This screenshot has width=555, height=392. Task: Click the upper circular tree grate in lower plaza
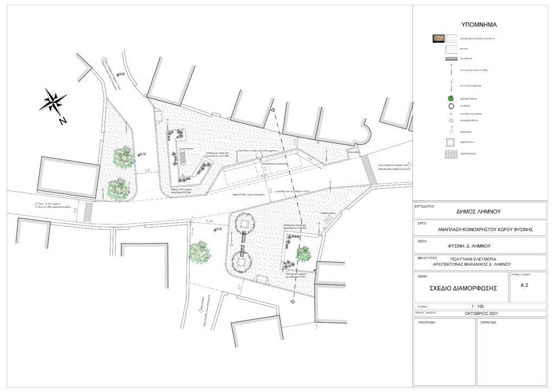pyautogui.click(x=244, y=222)
